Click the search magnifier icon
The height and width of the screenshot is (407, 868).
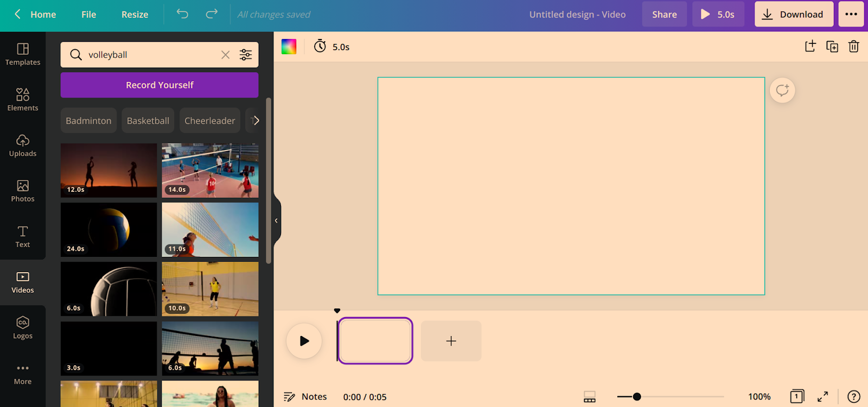coord(76,55)
